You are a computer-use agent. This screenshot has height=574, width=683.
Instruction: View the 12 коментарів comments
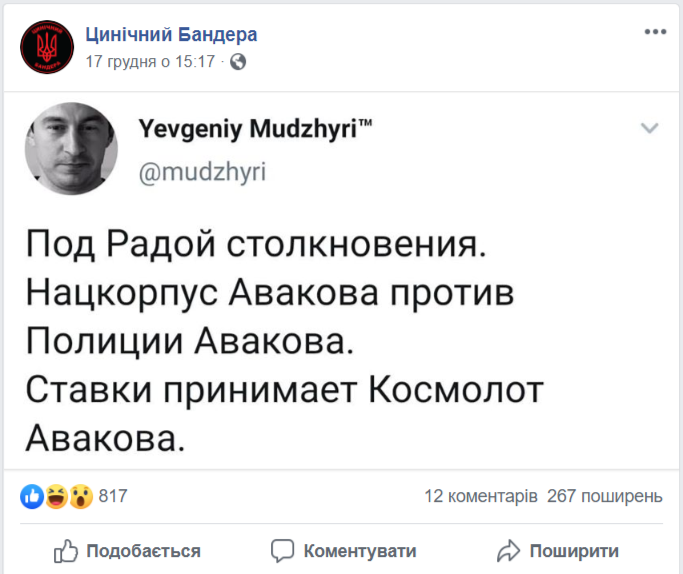click(481, 497)
